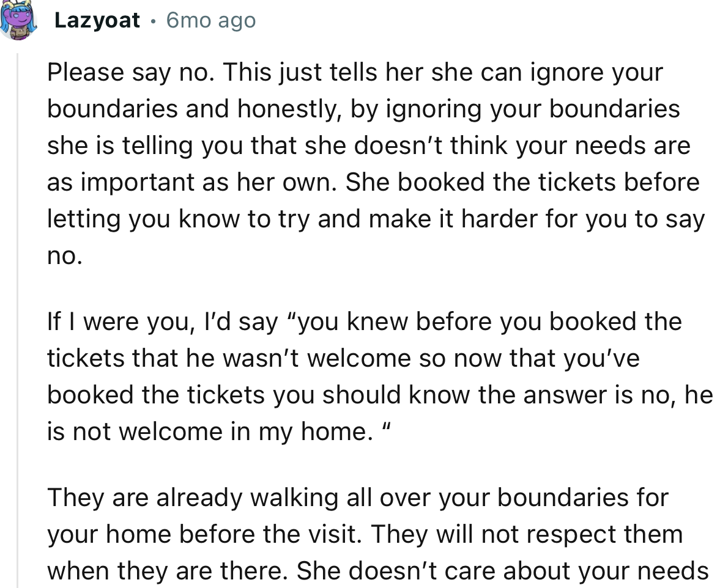This screenshot has height=588, width=720.
Task: Click the closing quotation mark after "home."
Action: point(385,427)
